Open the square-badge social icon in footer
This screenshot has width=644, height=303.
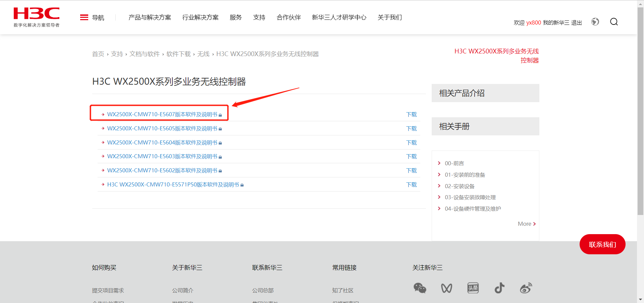point(473,288)
